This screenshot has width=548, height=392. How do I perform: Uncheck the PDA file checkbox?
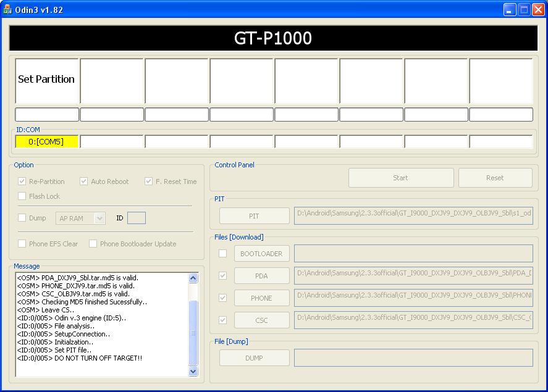coord(222,276)
